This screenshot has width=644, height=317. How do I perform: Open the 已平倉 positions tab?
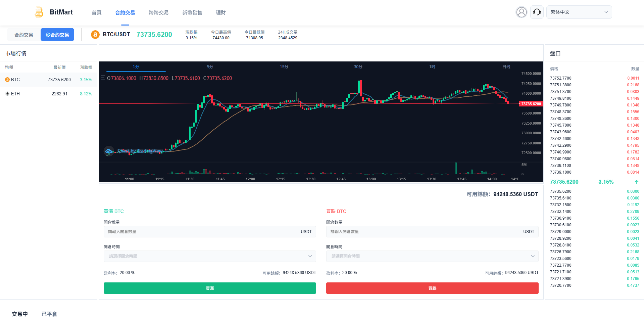pyautogui.click(x=49, y=314)
